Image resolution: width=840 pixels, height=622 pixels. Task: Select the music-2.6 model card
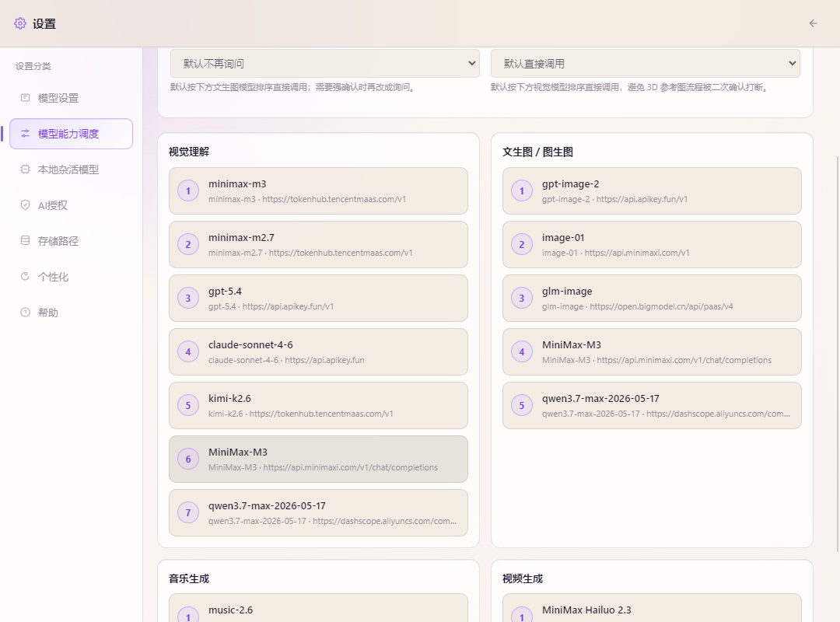coord(318,608)
